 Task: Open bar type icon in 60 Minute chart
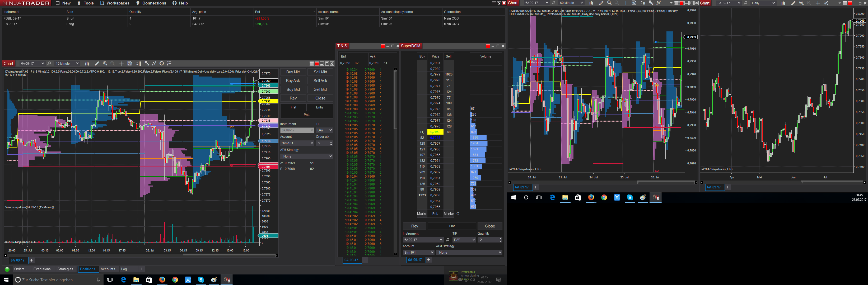click(x=591, y=3)
